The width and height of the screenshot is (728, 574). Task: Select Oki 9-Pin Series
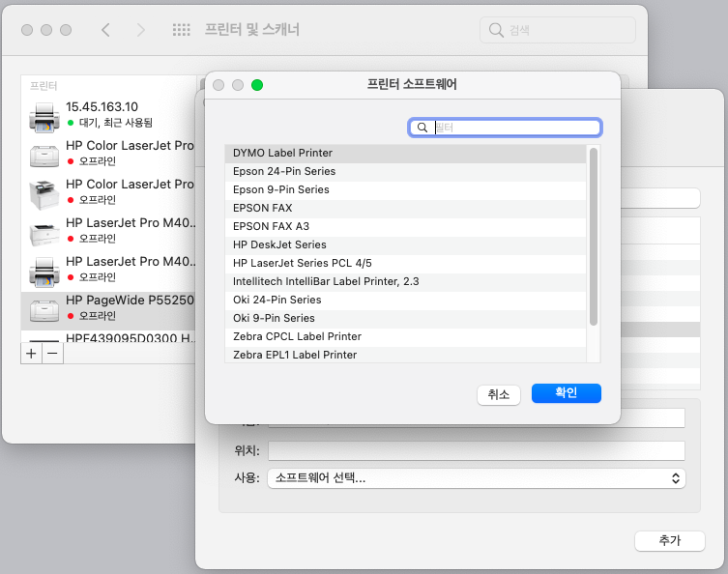click(405, 318)
